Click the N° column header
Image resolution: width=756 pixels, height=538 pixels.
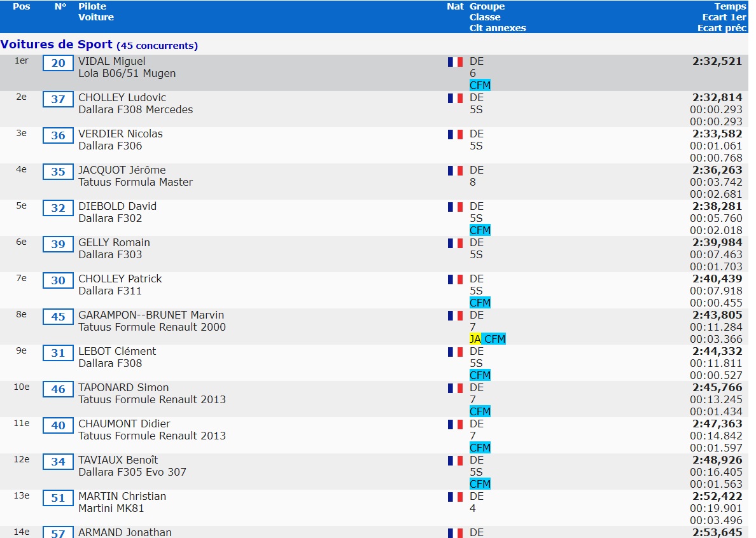[60, 6]
